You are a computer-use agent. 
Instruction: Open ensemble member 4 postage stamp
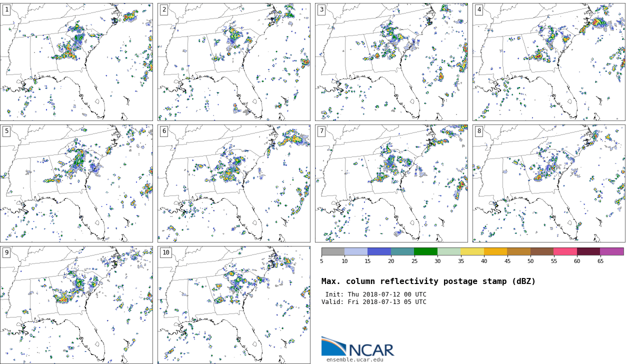[x=548, y=62]
